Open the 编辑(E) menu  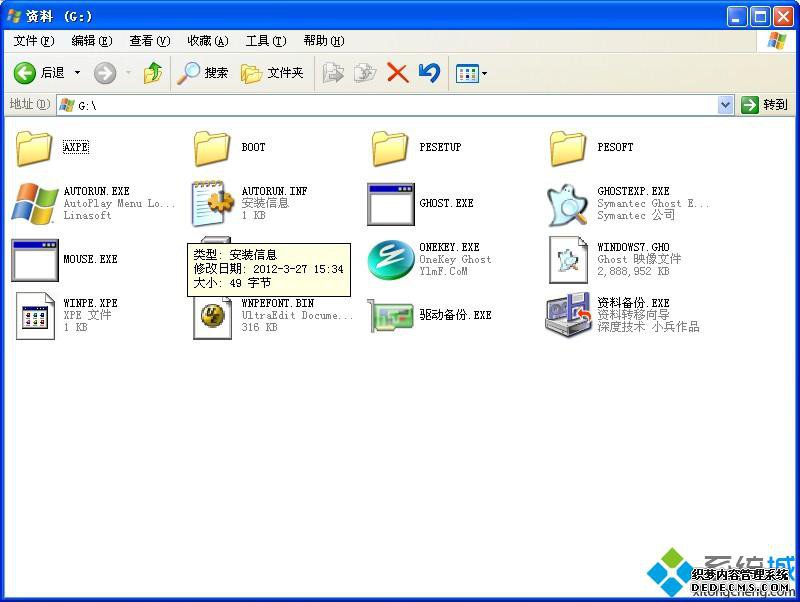click(91, 41)
